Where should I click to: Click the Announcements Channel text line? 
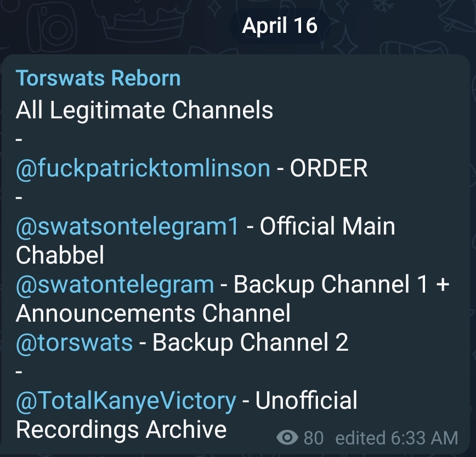tap(153, 313)
